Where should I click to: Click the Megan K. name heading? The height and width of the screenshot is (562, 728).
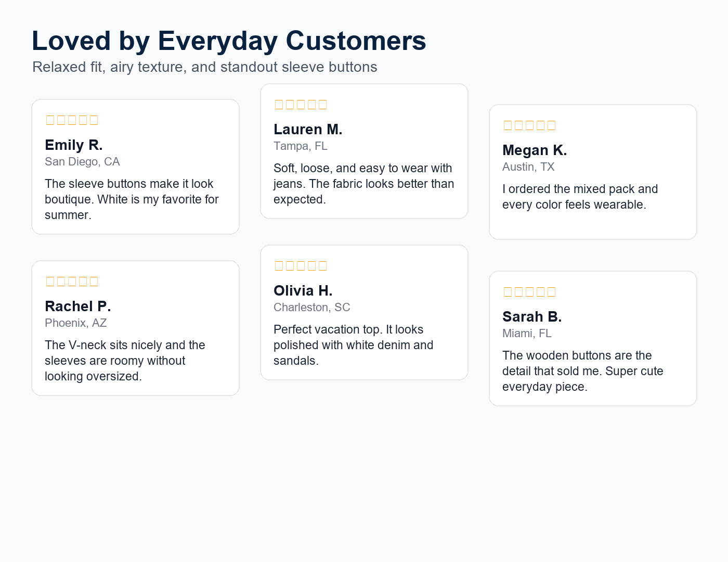[535, 150]
